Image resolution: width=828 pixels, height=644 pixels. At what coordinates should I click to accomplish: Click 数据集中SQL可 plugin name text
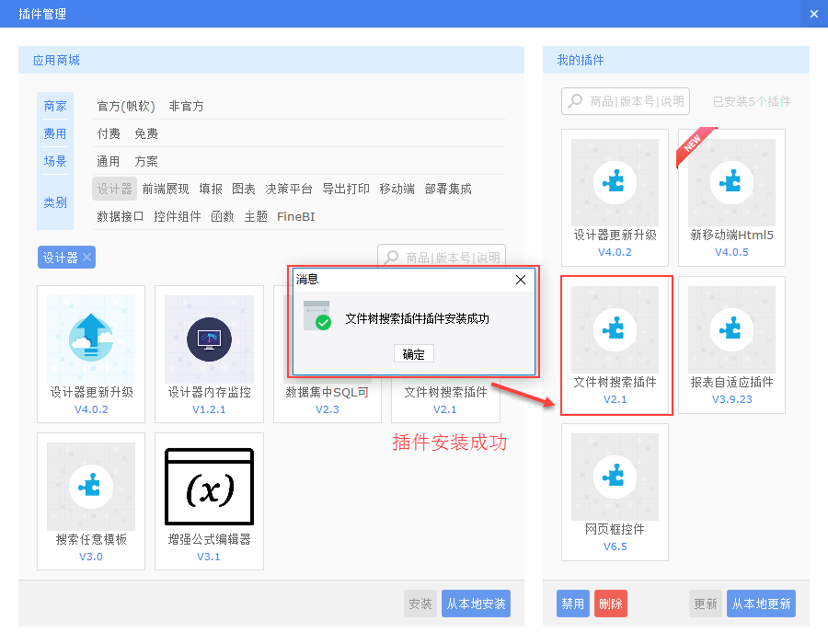pyautogui.click(x=328, y=392)
